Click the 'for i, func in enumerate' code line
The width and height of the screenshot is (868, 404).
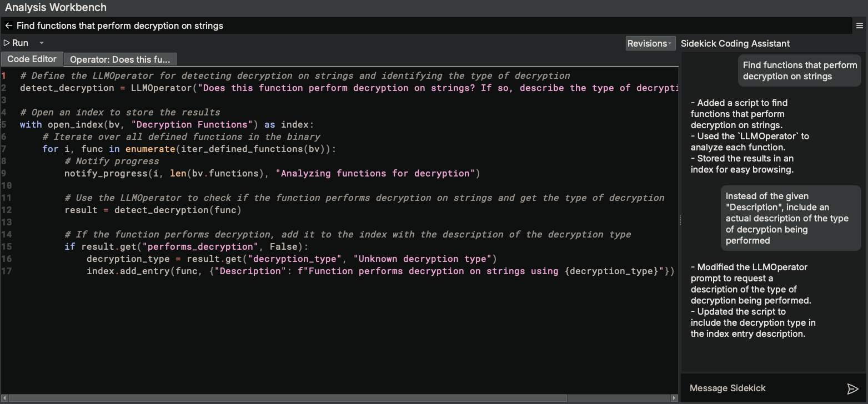(189, 149)
